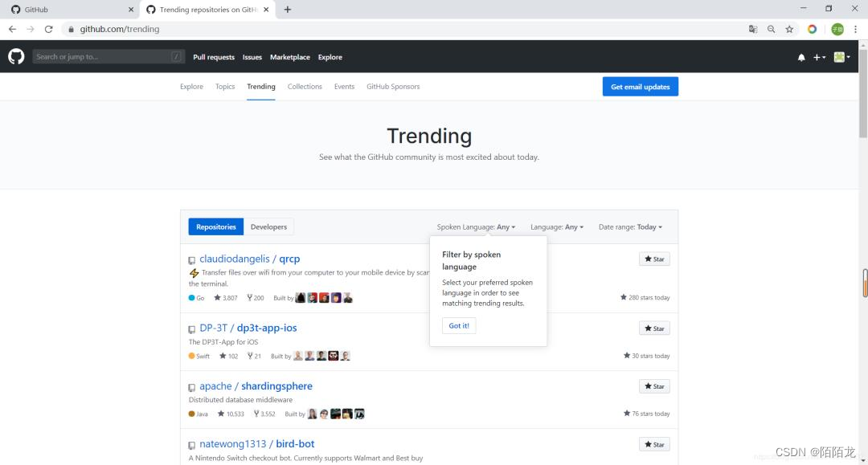The image size is (868, 465).
Task: Open the DP-3T / dp3t-app-ios repository link
Action: pos(248,328)
